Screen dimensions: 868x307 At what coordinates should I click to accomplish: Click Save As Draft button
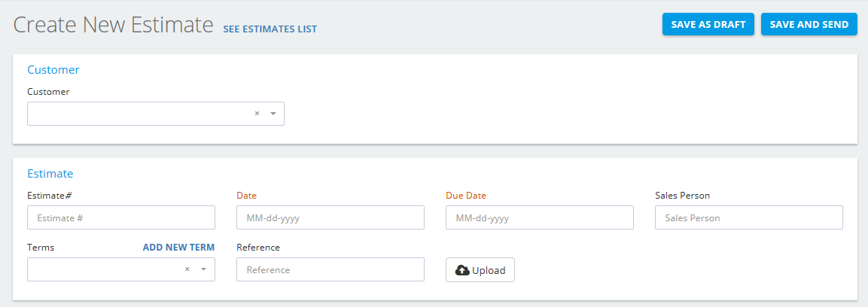pos(708,24)
